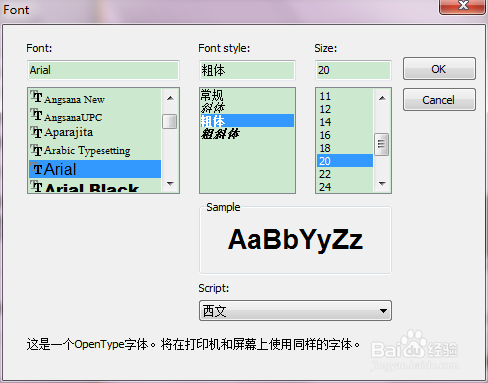
Task: Click TrueType icon beside AngsanaUPC
Action: [x=36, y=115]
